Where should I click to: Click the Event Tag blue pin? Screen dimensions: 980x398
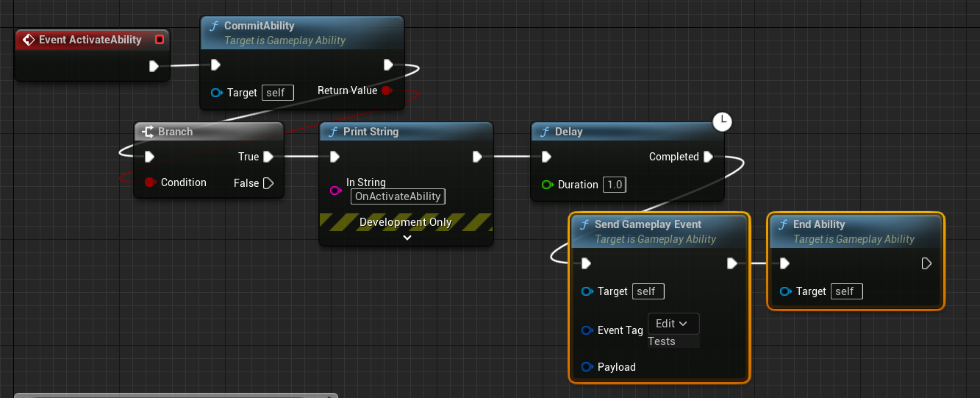click(x=587, y=330)
